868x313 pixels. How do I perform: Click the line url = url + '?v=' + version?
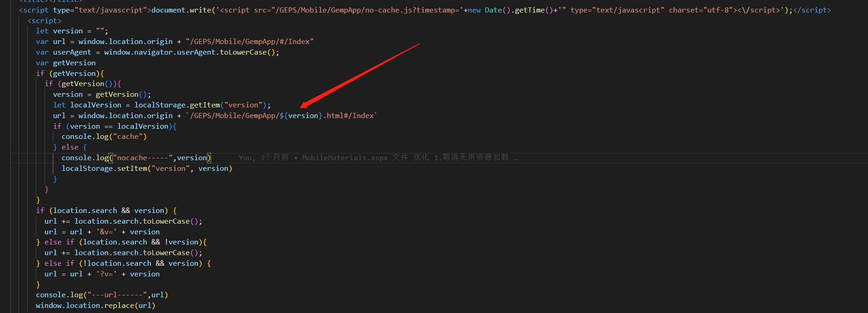pos(102,274)
